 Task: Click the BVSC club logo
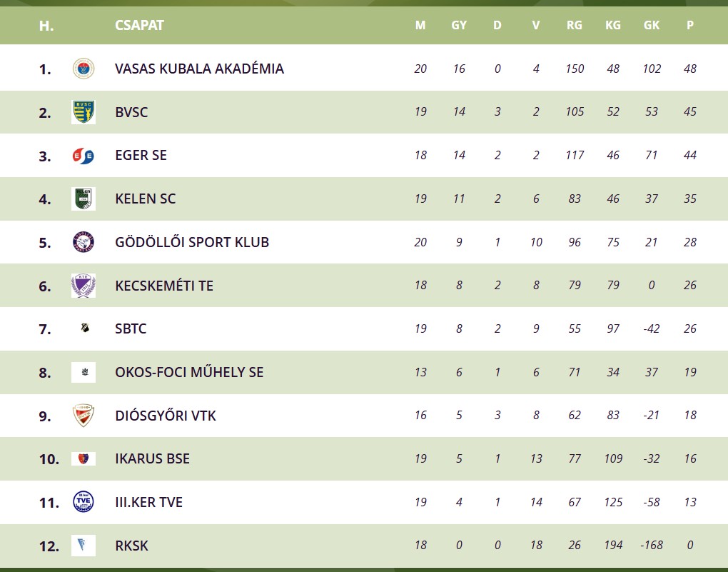click(84, 112)
